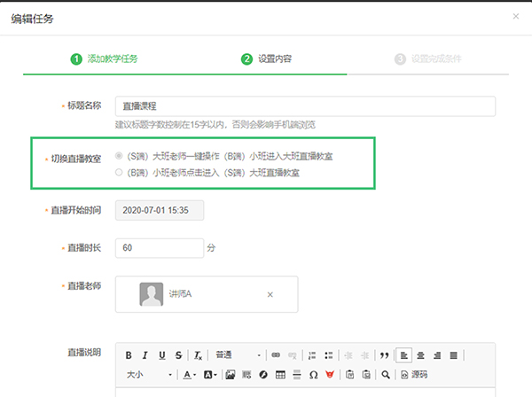Expand the text color dropdown arrow
532x397 pixels.
(x=195, y=375)
